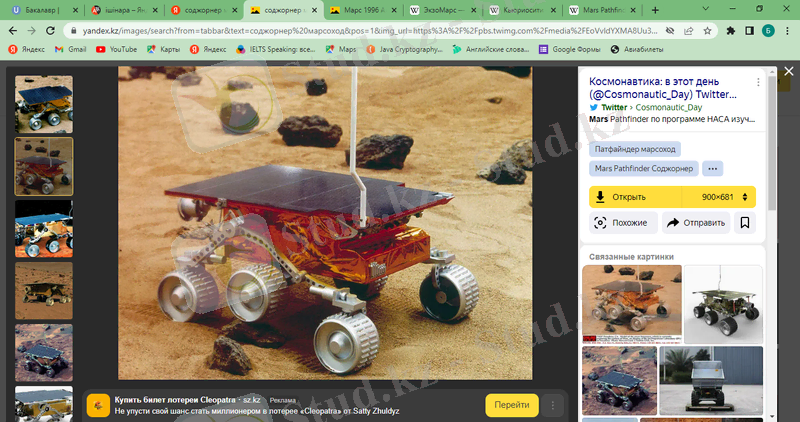800x422 pixels.
Task: Select the first rover thumbnail in sidebar
Action: [43, 101]
